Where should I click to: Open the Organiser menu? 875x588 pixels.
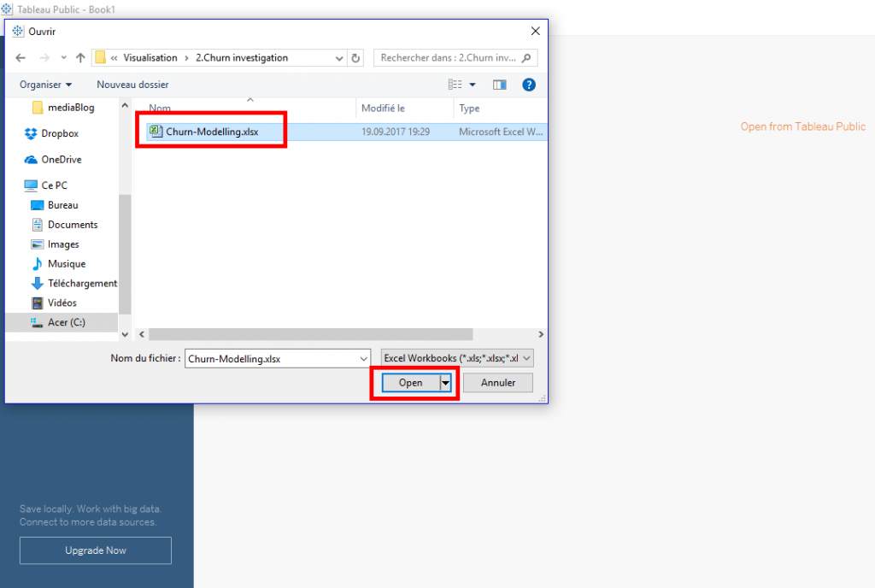pos(44,85)
